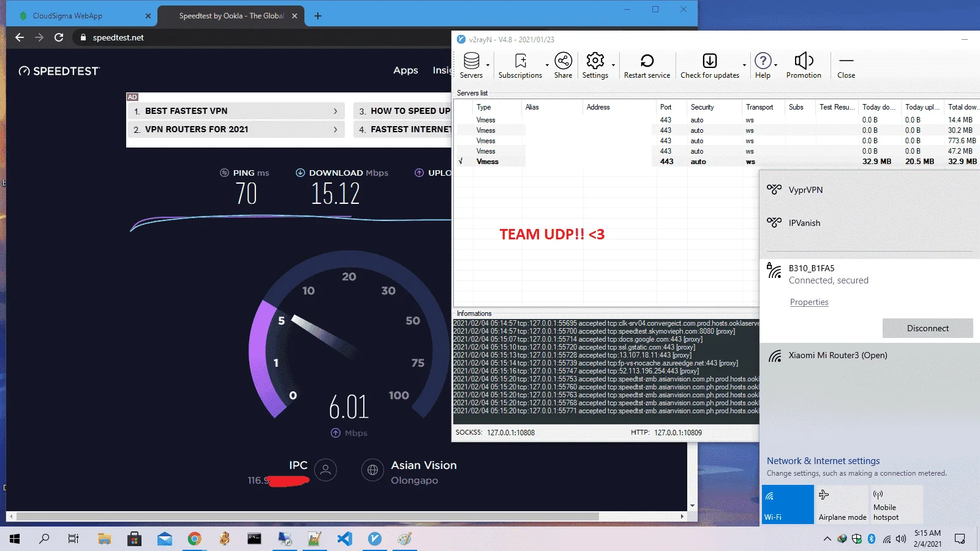
Task: Switch to Google Chrome on the taskbar
Action: 194,539
